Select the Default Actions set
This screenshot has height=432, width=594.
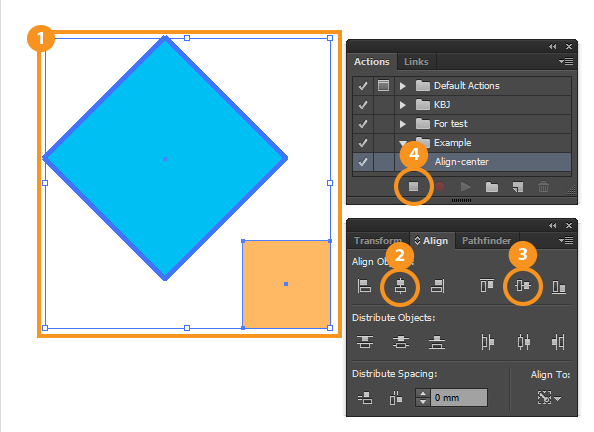[x=461, y=86]
